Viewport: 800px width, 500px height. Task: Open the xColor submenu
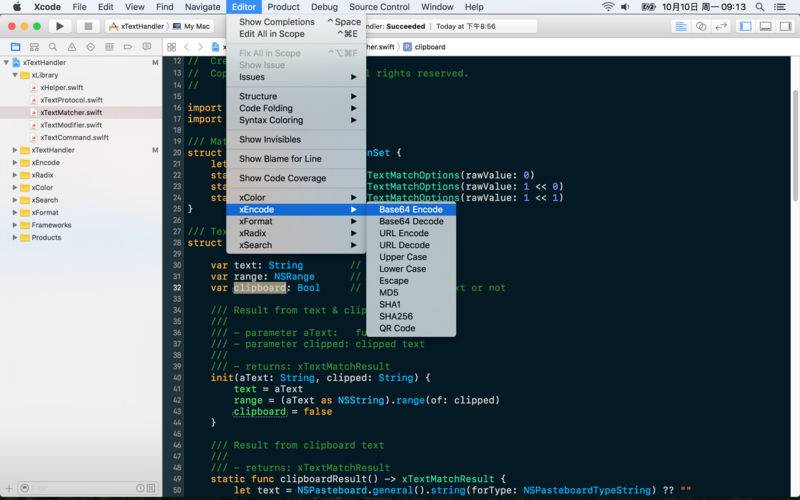click(296, 197)
